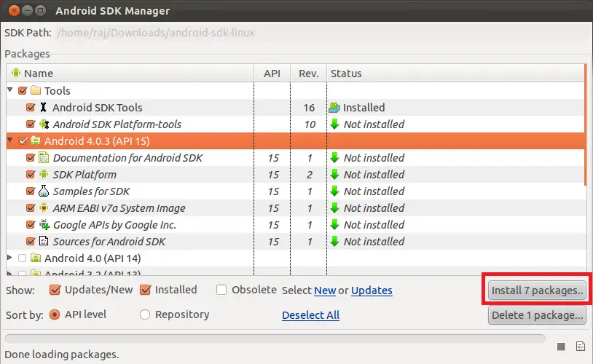Uncheck the Samples for SDK checkbox
The image size is (593, 364).
click(x=31, y=191)
